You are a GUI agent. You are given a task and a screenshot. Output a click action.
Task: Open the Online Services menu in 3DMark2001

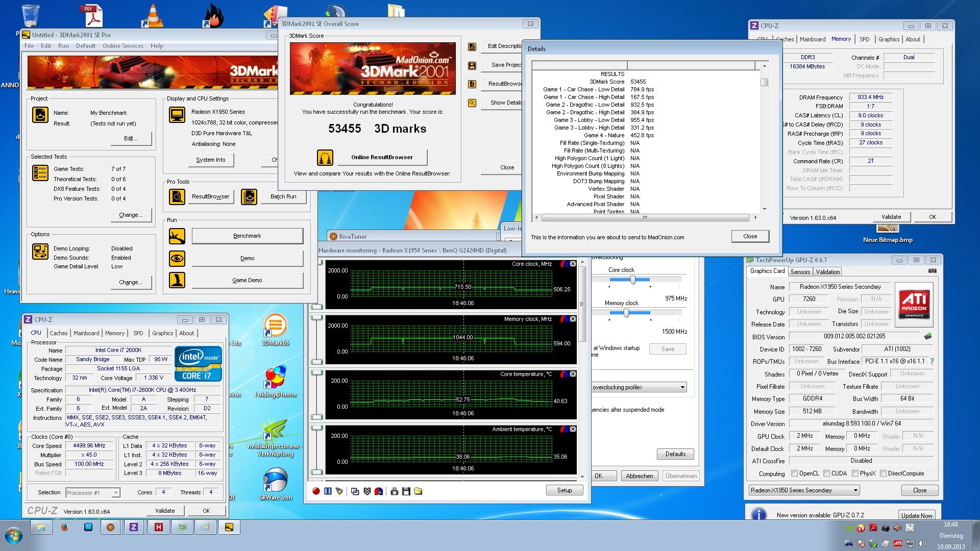[x=123, y=46]
